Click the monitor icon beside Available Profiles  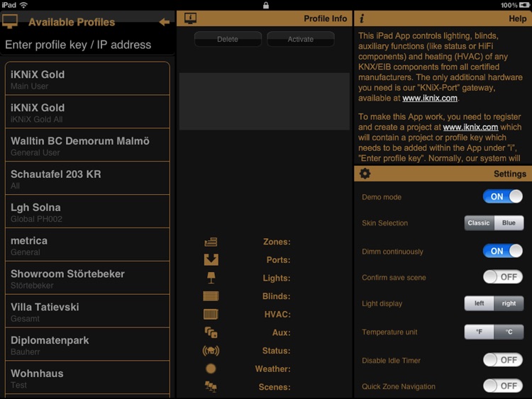(10, 22)
